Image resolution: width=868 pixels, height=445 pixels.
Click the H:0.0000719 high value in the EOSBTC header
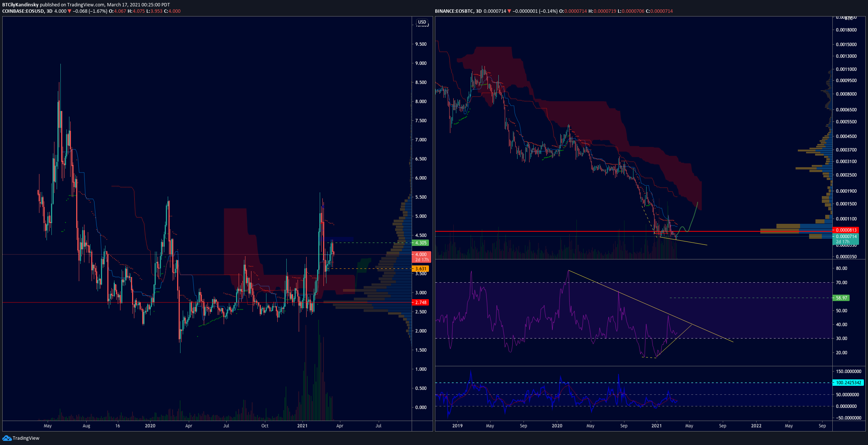(602, 11)
